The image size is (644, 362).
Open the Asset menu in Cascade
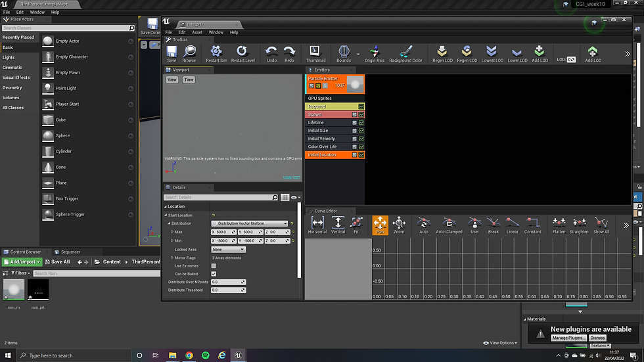point(197,32)
